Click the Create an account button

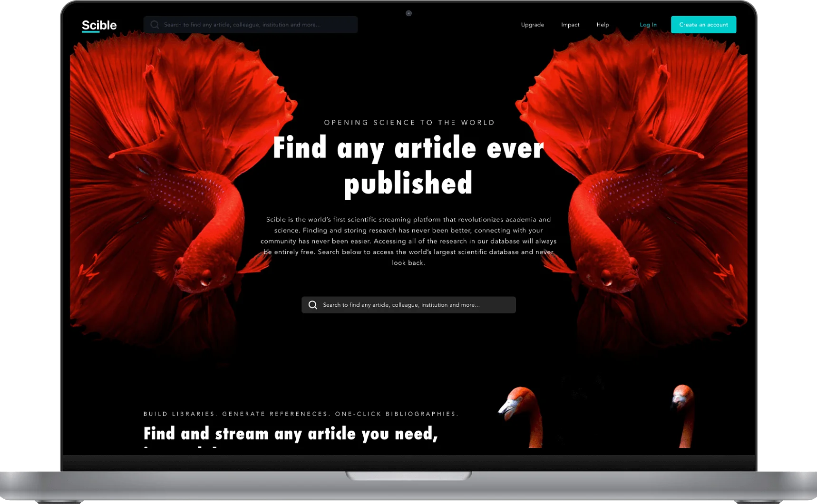click(703, 25)
